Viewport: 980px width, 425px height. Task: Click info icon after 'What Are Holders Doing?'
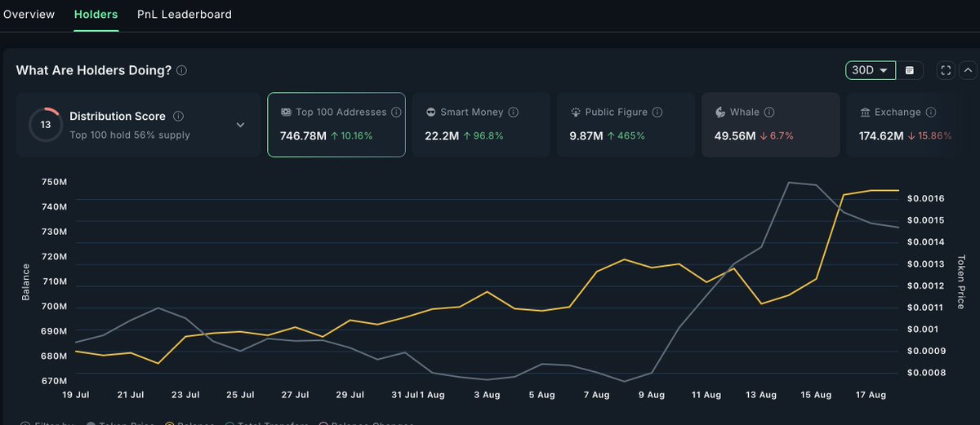tap(181, 71)
